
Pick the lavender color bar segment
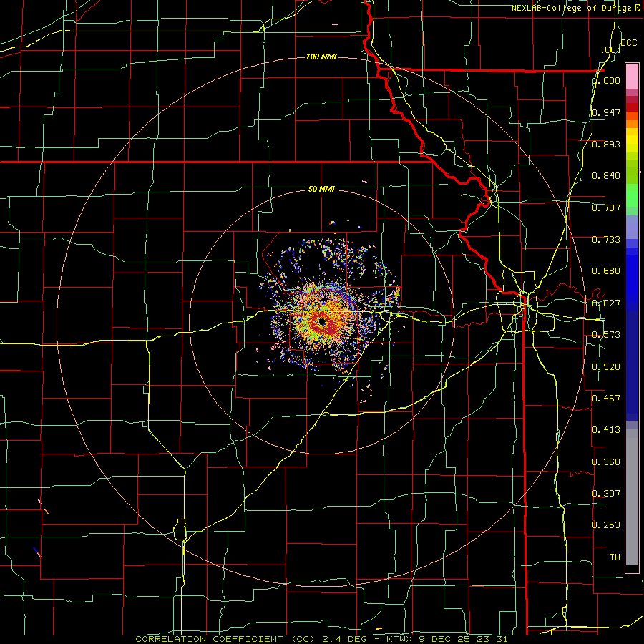pyautogui.click(x=632, y=227)
